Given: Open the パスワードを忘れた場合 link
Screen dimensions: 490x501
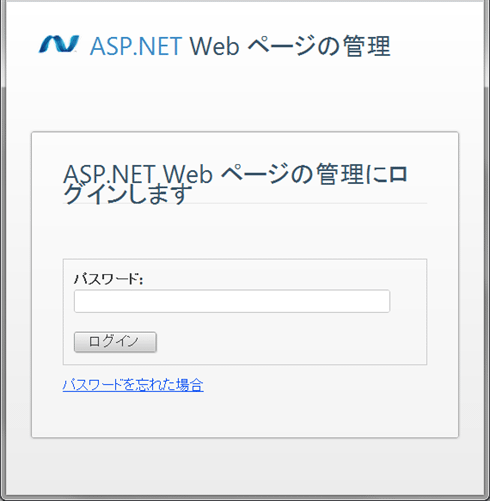Looking at the screenshot, I should [x=133, y=385].
